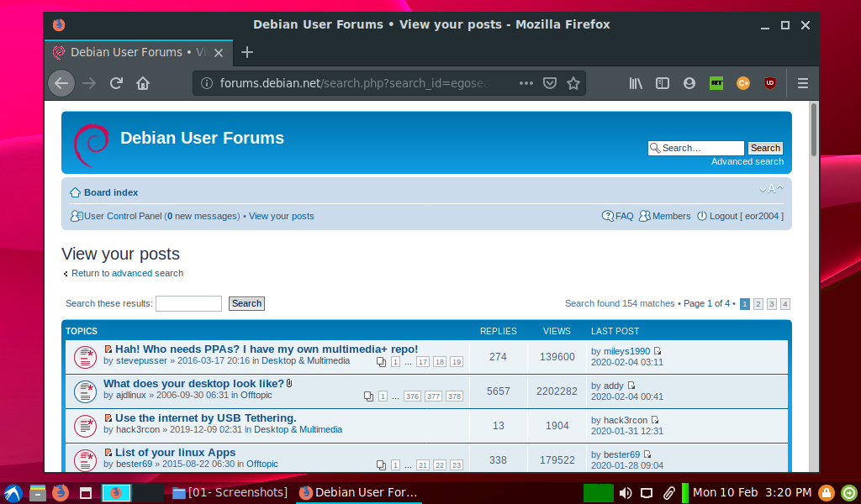This screenshot has width=861, height=504.
Task: Go to Board index
Action: point(111,192)
